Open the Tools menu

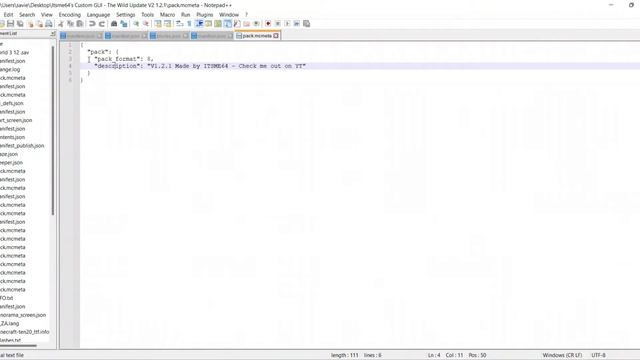coord(147,15)
